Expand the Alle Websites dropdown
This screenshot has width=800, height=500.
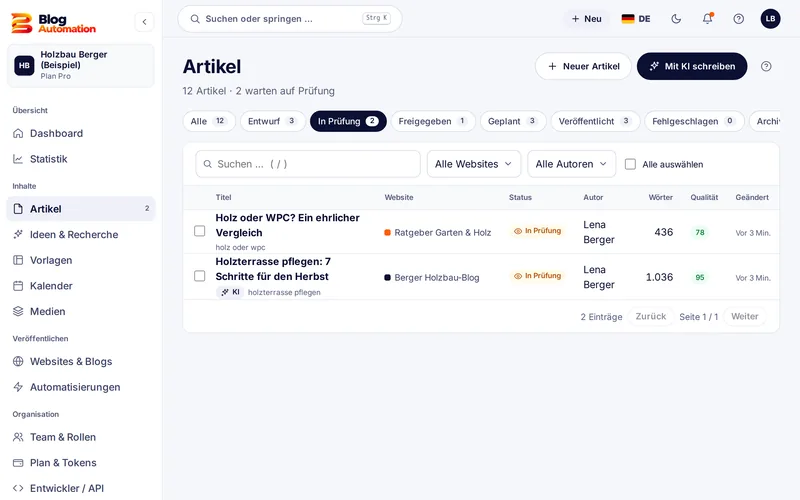473,164
